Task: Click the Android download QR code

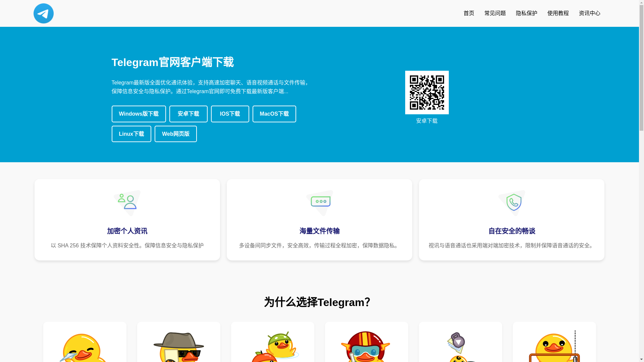Action: pyautogui.click(x=427, y=93)
